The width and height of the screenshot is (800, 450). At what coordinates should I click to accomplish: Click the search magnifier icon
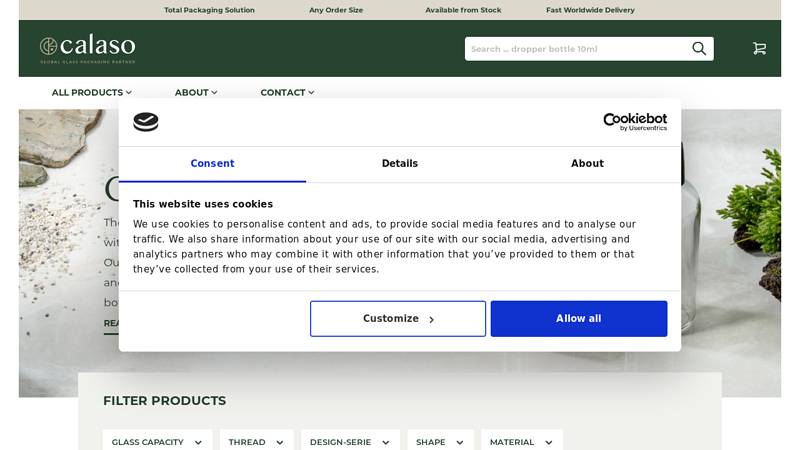699,48
